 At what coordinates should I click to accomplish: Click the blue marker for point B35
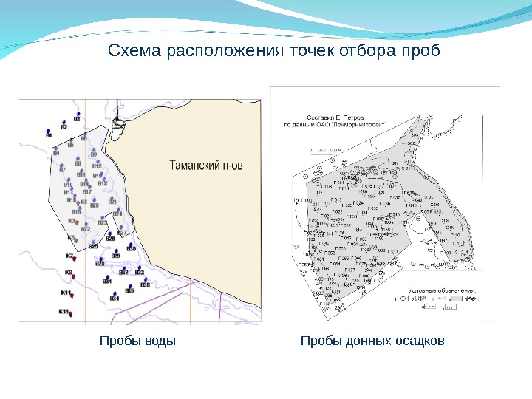click(x=130, y=287)
